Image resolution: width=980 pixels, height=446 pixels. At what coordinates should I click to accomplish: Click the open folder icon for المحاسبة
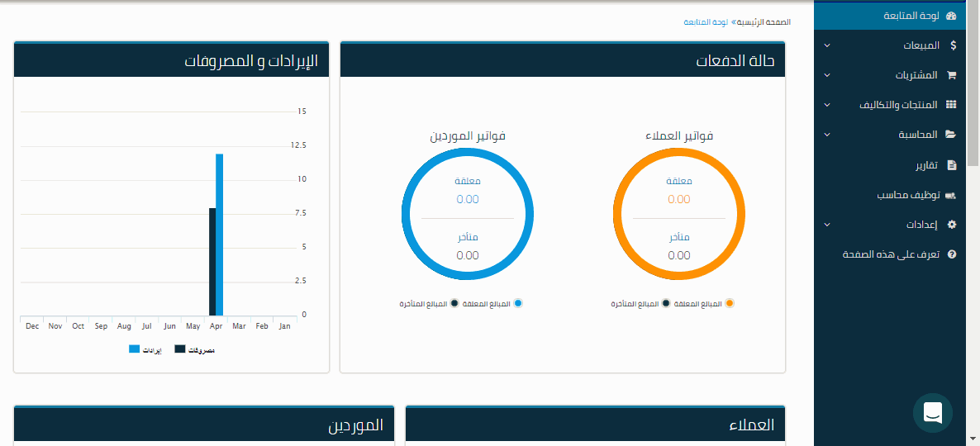pyautogui.click(x=951, y=135)
